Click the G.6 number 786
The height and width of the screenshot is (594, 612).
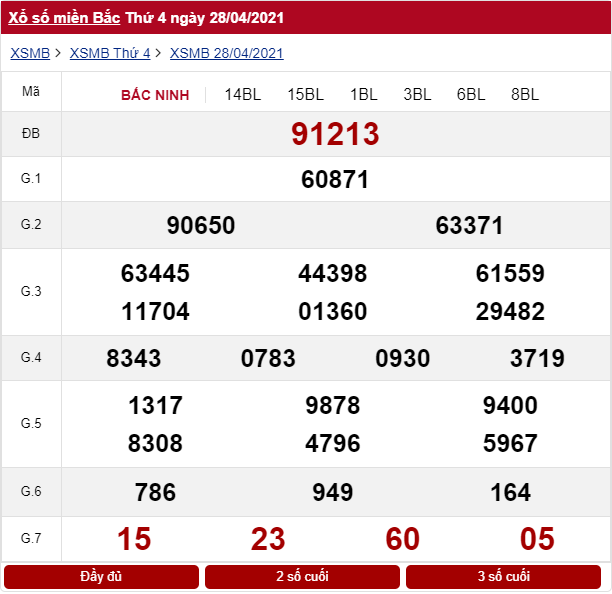155,492
